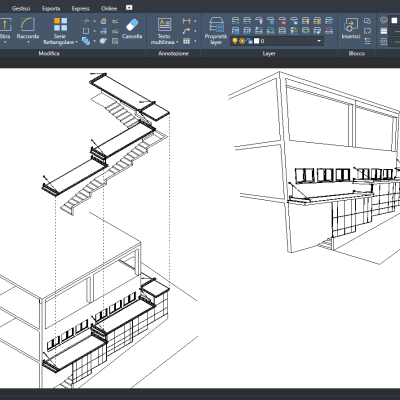Expand the Stira dropdown arrow
400x400 pixels.
tap(5, 42)
